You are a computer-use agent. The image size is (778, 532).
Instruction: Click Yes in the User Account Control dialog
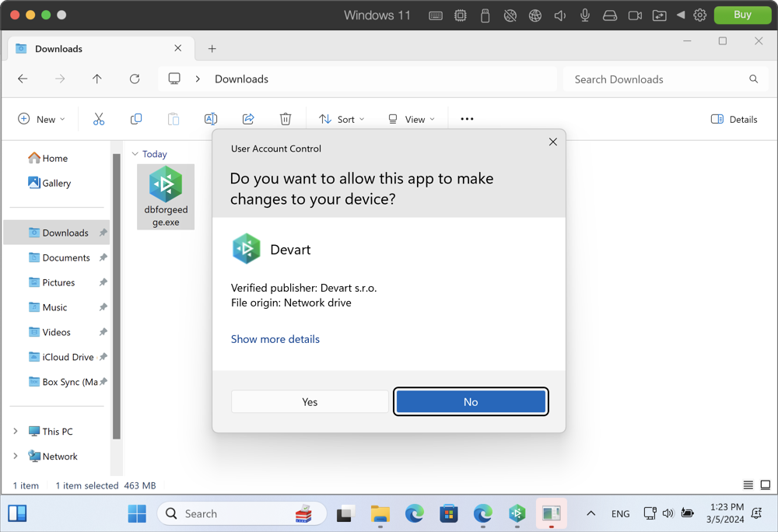(x=310, y=401)
